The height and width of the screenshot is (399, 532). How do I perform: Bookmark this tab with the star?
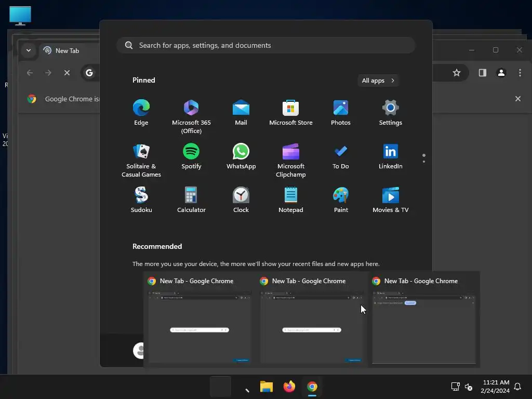point(456,73)
